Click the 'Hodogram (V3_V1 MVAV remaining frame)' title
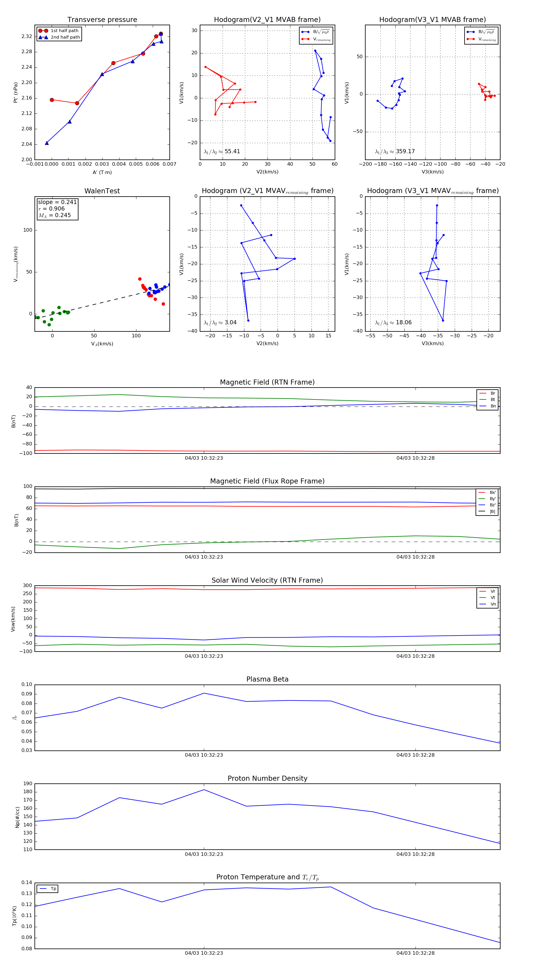This screenshot has width=535, height=980. tap(432, 191)
